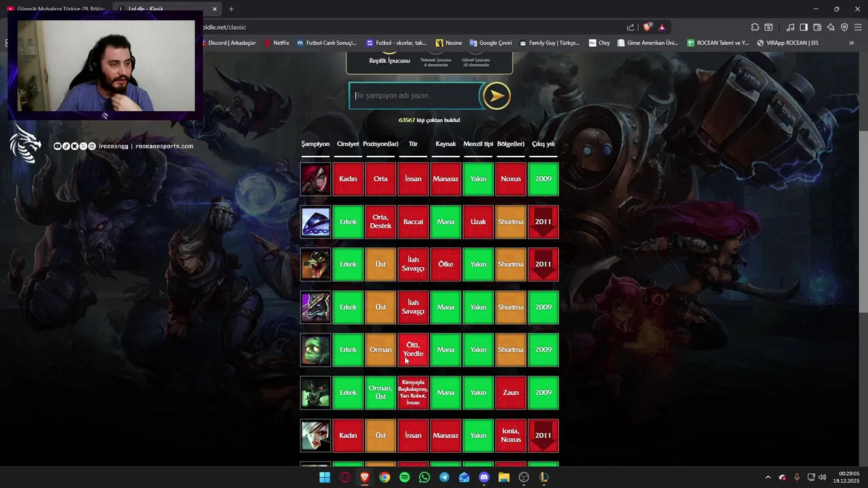Open a new browser tab
The width and height of the screenshot is (868, 488).
click(231, 9)
